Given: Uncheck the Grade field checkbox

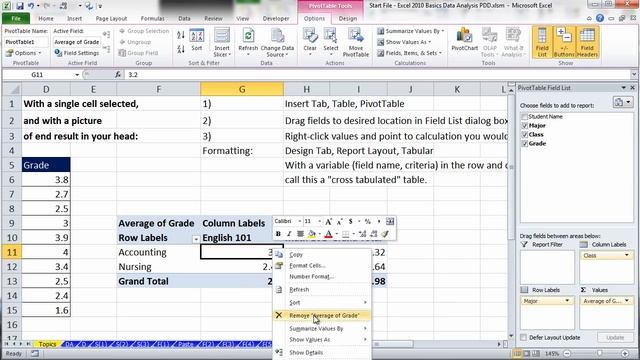Looking at the screenshot, I should pos(524,144).
